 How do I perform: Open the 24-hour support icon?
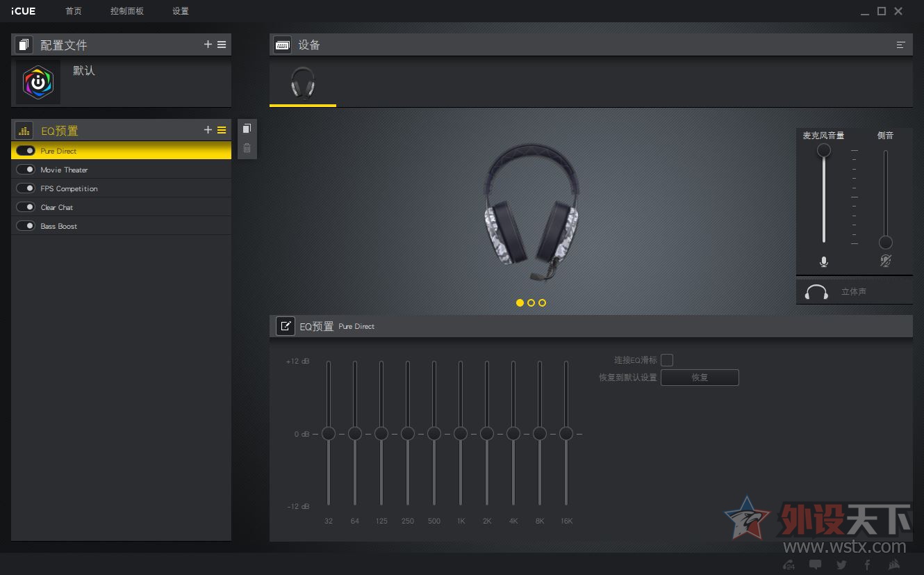pos(789,565)
